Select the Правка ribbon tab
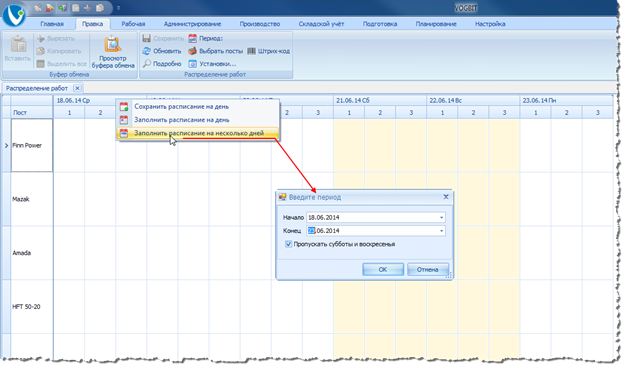 pyautogui.click(x=92, y=24)
